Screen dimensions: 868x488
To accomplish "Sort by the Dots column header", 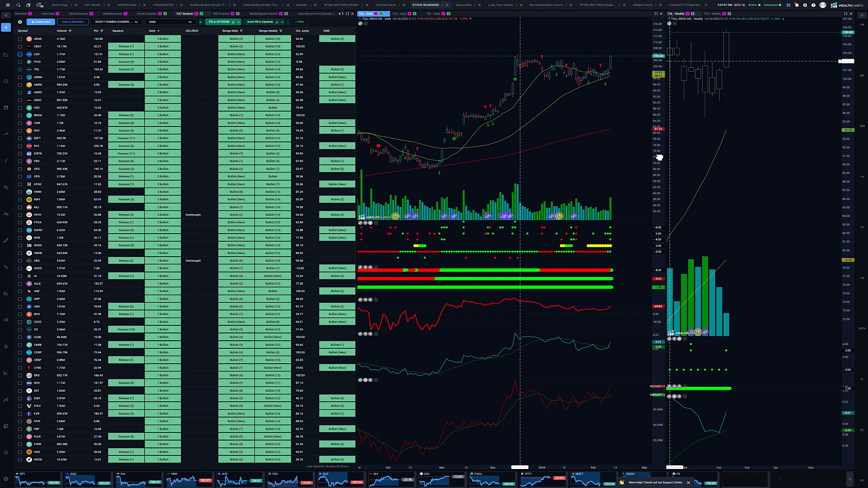I will (152, 31).
